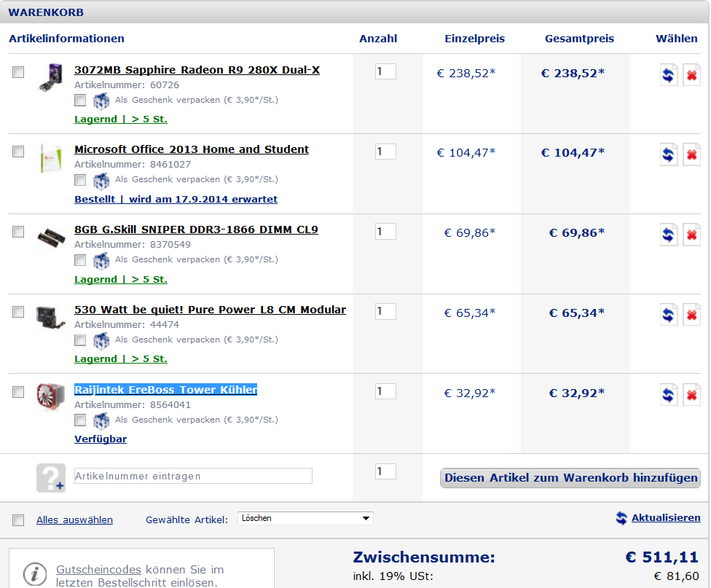The height and width of the screenshot is (588, 711).
Task: Refresh the G.Skill SNIPER DDR3 row
Action: [668, 235]
